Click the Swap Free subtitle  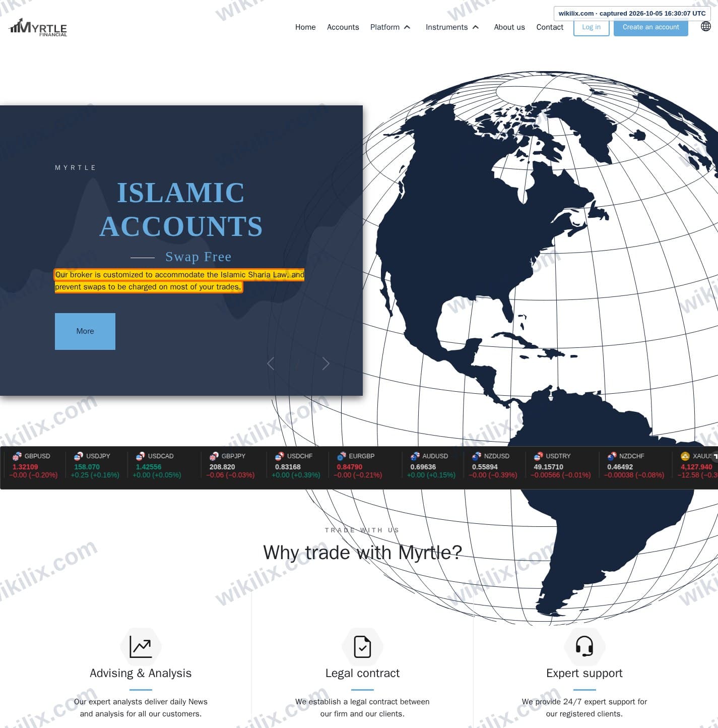click(x=199, y=257)
